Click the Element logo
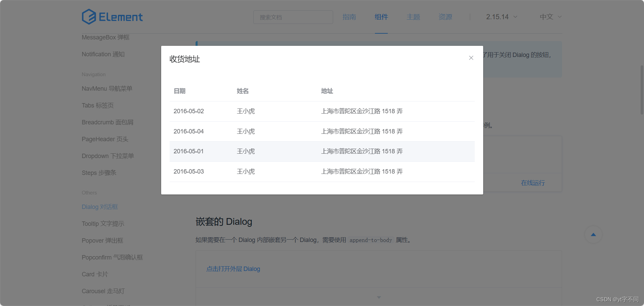This screenshot has width=644, height=306. pyautogui.click(x=112, y=17)
